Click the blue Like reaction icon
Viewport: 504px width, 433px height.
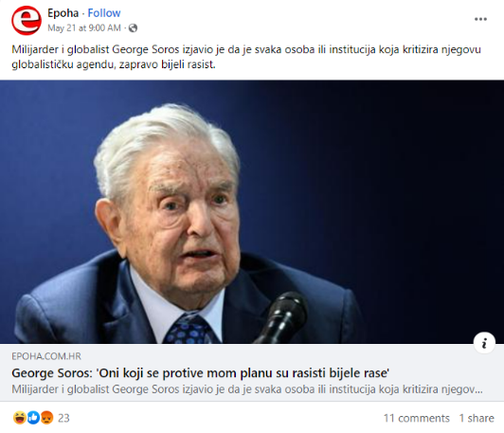(x=33, y=418)
